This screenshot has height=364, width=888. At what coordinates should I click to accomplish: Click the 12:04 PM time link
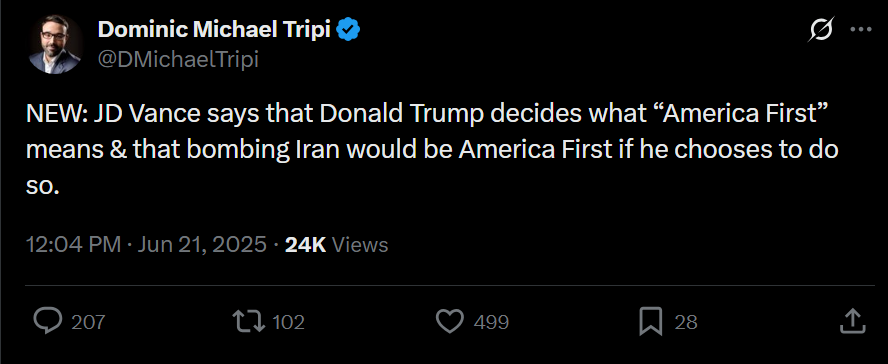pos(74,245)
